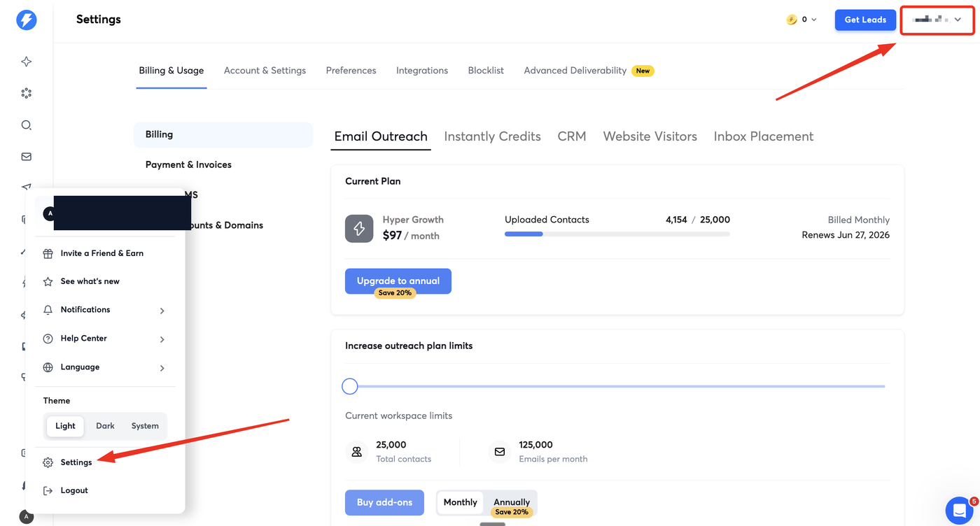Open the magnifier search sidebar icon

point(27,125)
